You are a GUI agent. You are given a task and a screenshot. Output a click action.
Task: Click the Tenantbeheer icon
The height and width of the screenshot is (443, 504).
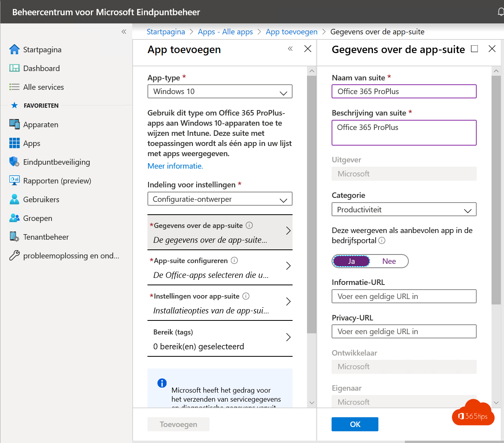14,237
